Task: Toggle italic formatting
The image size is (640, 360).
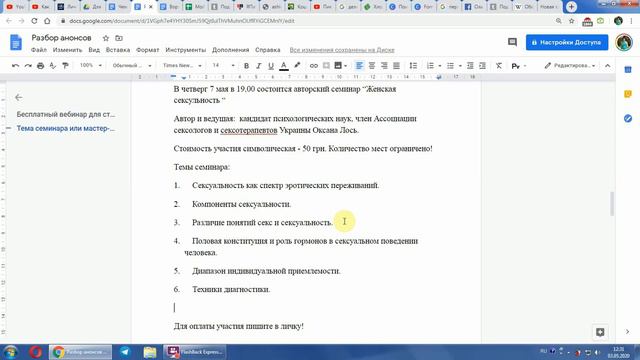Action: [258, 66]
